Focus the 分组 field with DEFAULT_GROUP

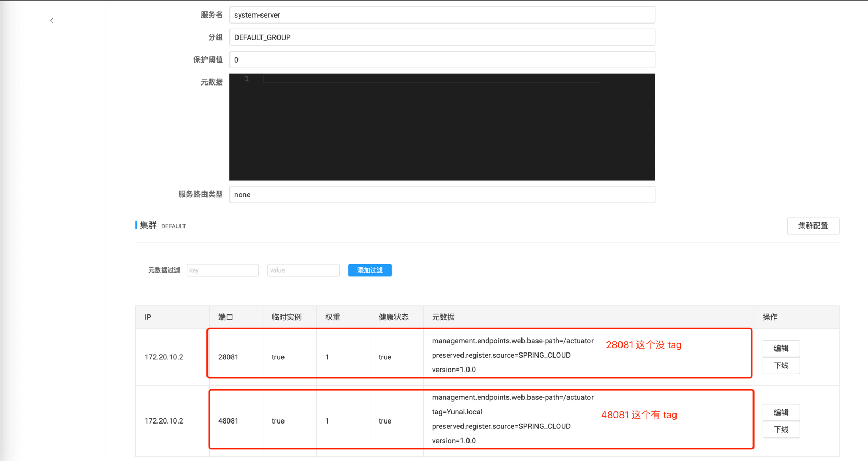coord(442,37)
